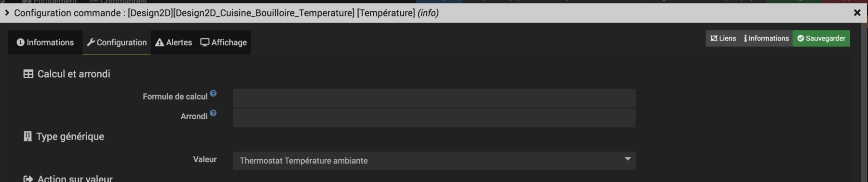Viewport: 868px width, 182px height.
Task: Click the wrench icon on Configuration tab
Action: (x=91, y=42)
